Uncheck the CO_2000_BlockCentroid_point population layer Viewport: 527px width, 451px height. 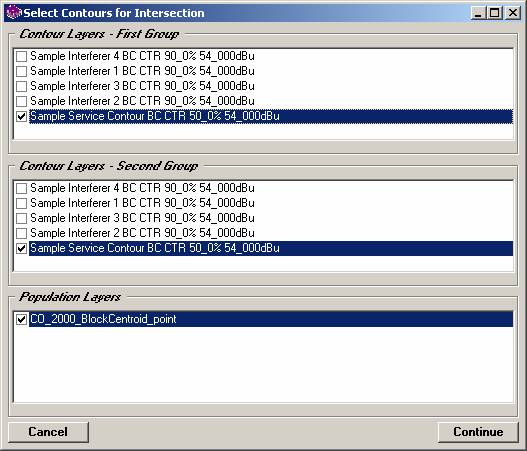tap(22, 319)
